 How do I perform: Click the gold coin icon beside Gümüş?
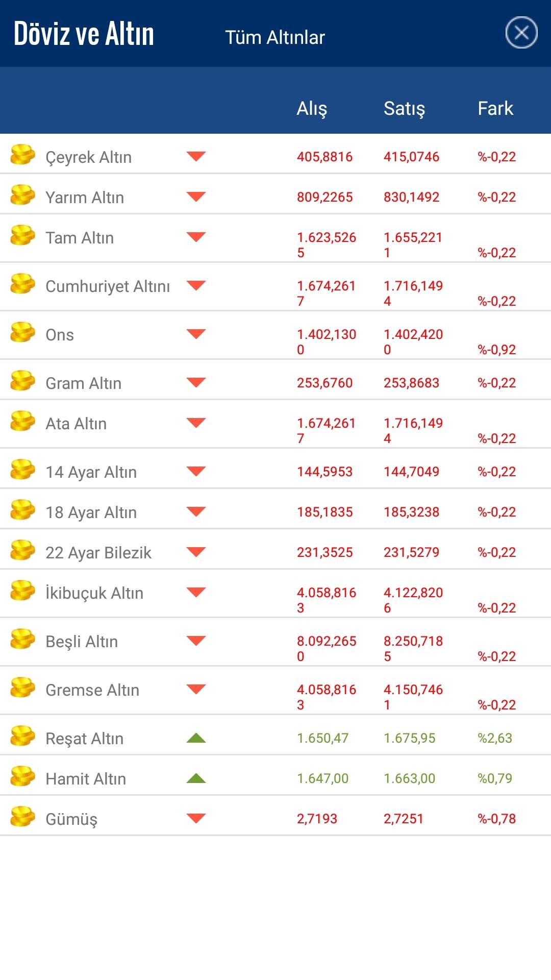22,816
